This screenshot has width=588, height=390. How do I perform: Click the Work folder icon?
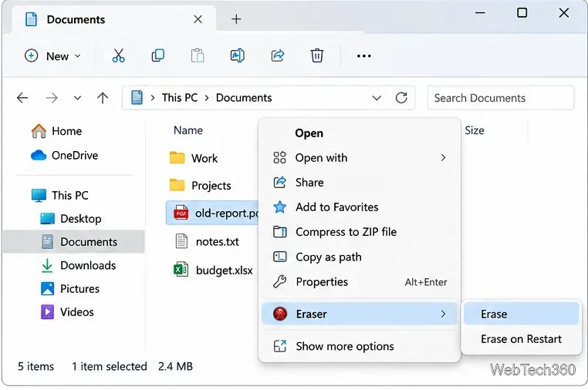click(x=177, y=158)
